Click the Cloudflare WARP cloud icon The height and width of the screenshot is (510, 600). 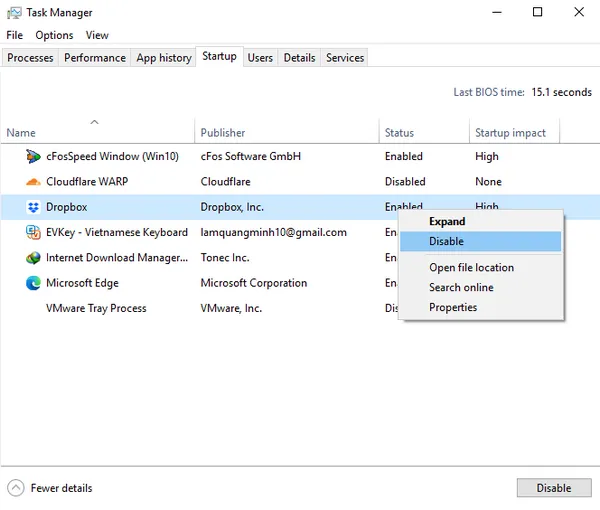[x=33, y=182]
